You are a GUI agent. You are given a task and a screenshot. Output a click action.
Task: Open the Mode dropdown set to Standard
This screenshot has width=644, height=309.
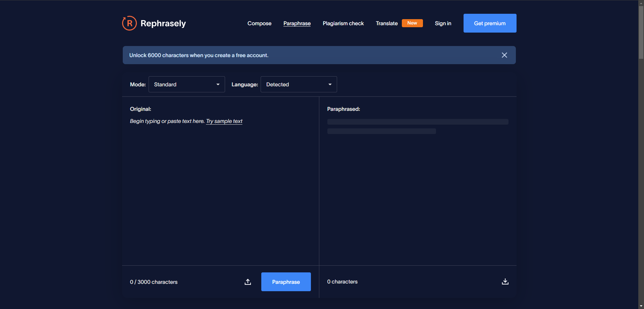[x=186, y=84]
